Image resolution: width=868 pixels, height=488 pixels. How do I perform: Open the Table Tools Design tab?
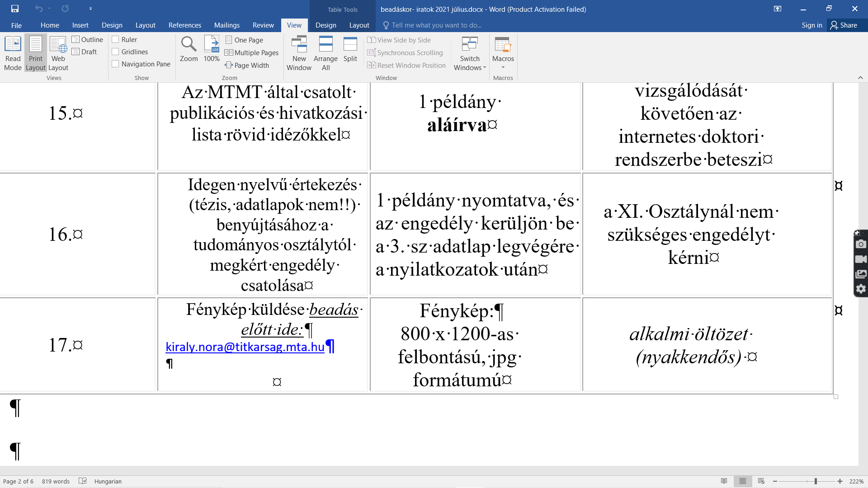point(325,25)
